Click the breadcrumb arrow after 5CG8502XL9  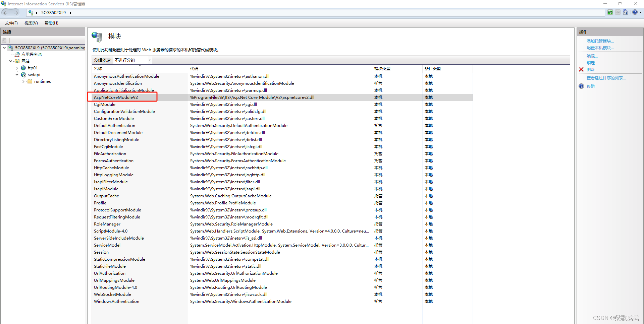71,13
